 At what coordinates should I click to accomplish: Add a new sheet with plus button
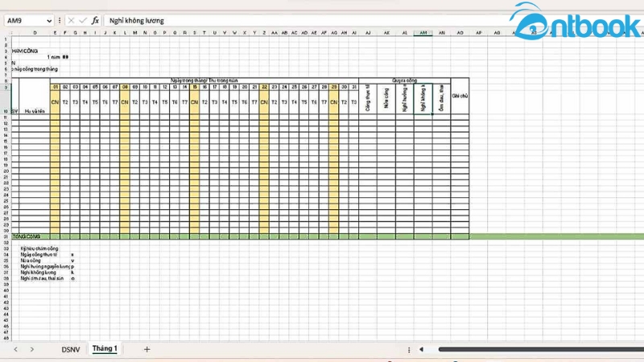(147, 350)
